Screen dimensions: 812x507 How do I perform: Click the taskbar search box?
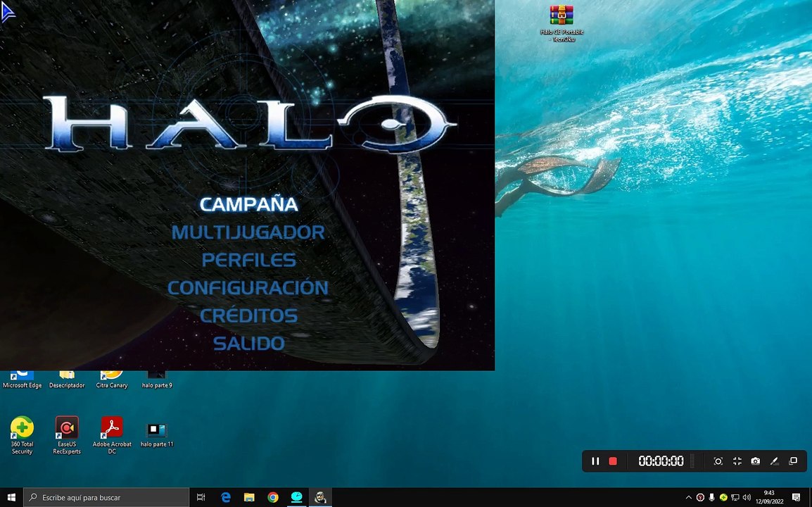(106, 497)
